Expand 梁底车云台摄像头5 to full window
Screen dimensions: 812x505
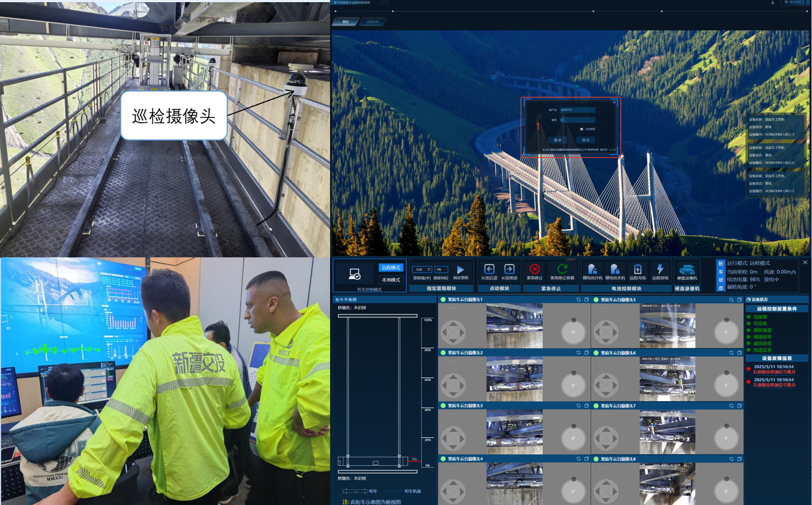point(739,300)
